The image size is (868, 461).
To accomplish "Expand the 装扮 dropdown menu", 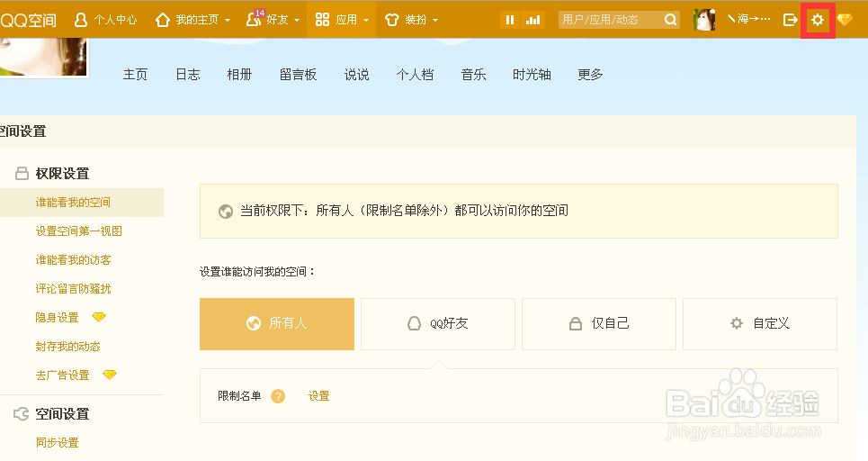I will pyautogui.click(x=411, y=20).
